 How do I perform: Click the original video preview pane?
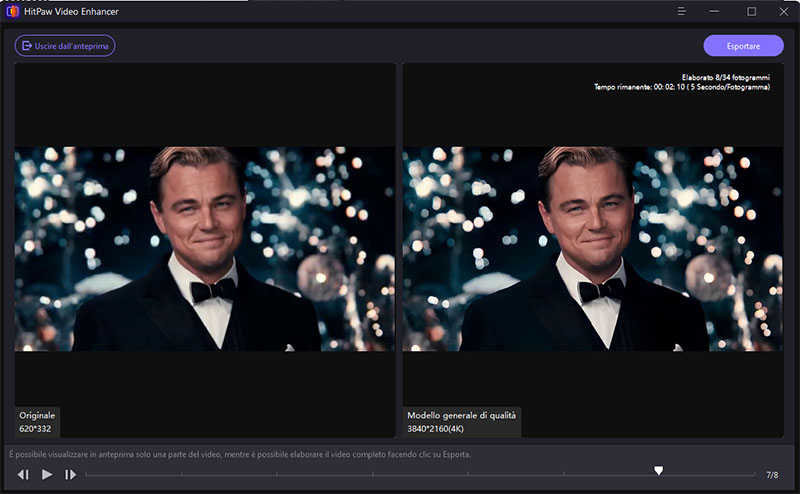click(205, 249)
